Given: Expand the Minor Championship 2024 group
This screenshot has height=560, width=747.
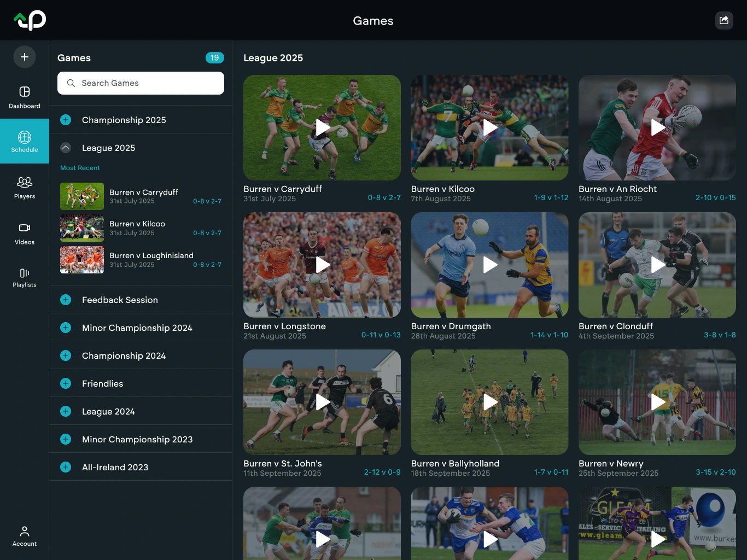Looking at the screenshot, I should [x=66, y=328].
